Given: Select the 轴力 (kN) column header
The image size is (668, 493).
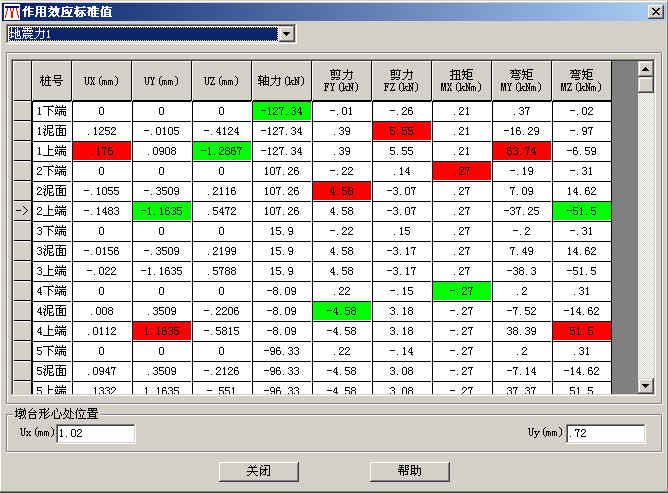Looking at the screenshot, I should click(x=281, y=80).
